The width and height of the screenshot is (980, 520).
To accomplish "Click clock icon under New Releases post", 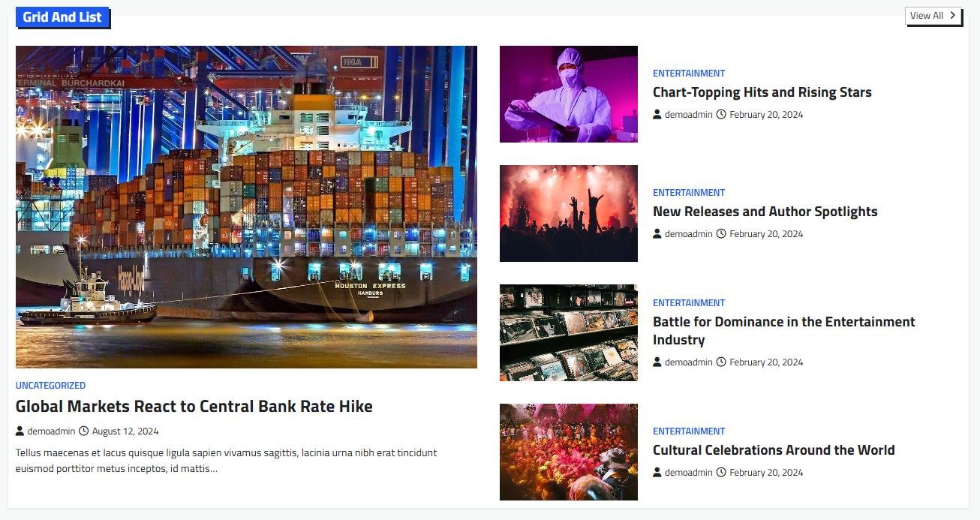I will point(721,233).
